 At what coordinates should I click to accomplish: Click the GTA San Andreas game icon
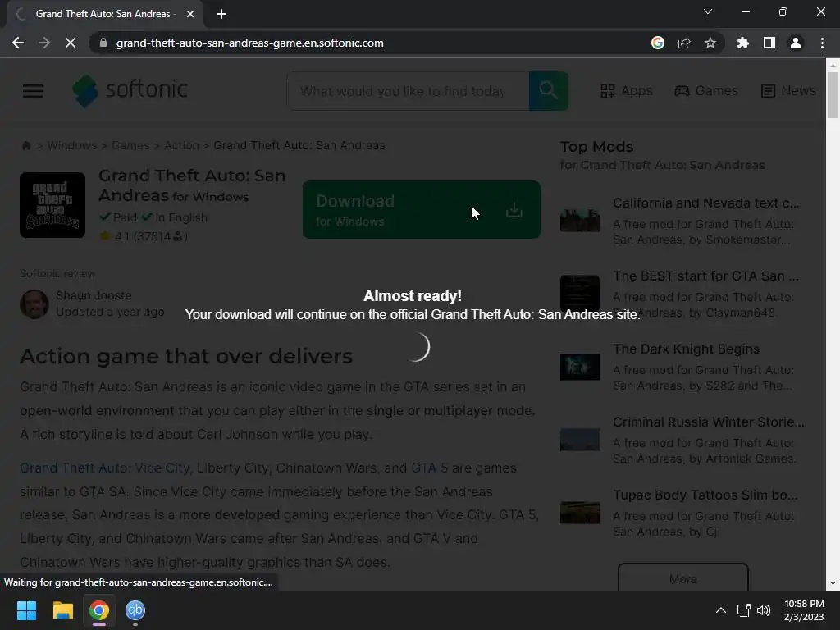(x=52, y=204)
